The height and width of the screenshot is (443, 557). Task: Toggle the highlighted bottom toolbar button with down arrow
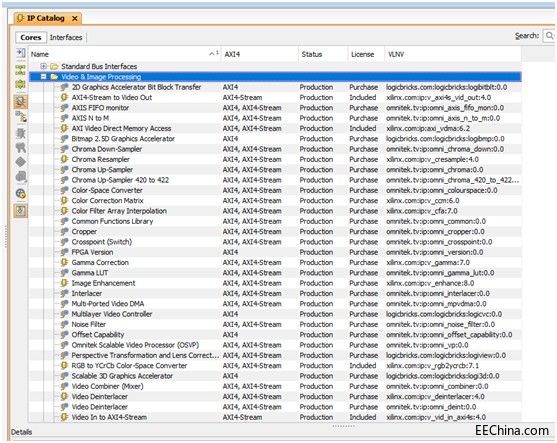[21, 211]
